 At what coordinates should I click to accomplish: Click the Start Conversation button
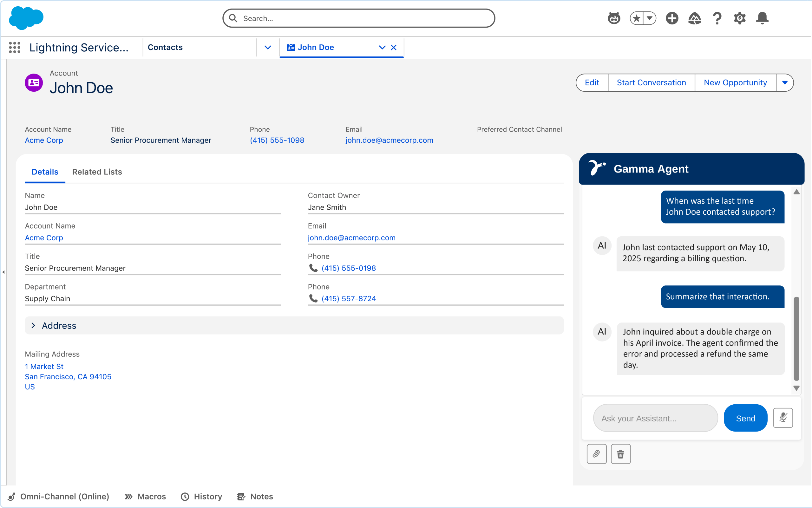651,83
